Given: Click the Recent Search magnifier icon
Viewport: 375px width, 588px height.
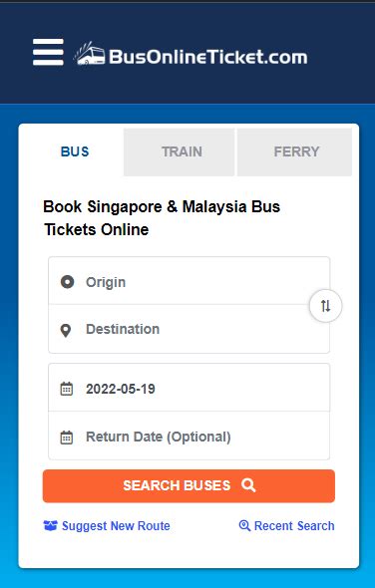Looking at the screenshot, I should [x=244, y=526].
